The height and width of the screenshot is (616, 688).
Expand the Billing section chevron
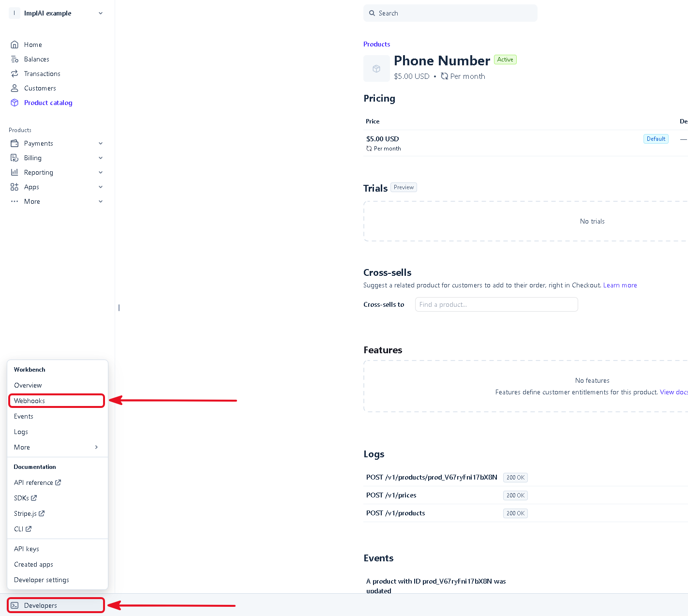point(101,158)
